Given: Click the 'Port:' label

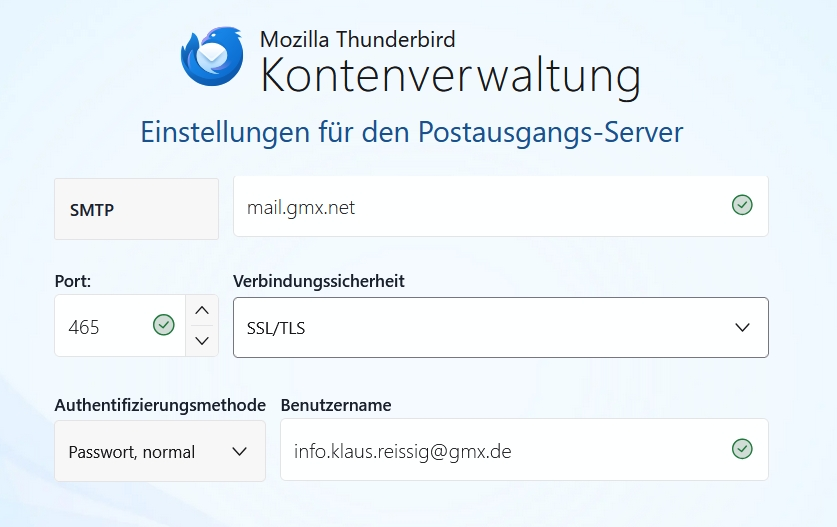Looking at the screenshot, I should click(73, 281).
